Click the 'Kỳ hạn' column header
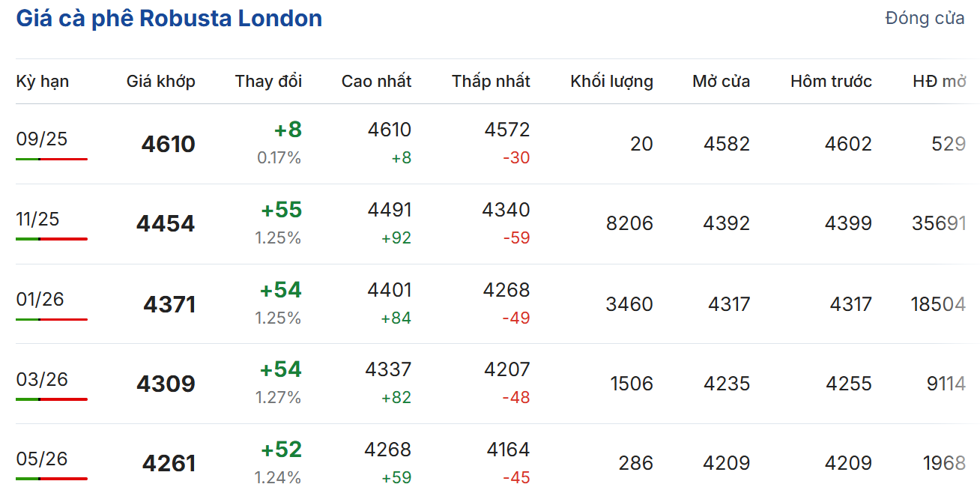This screenshot has height=502, width=980. 43,81
